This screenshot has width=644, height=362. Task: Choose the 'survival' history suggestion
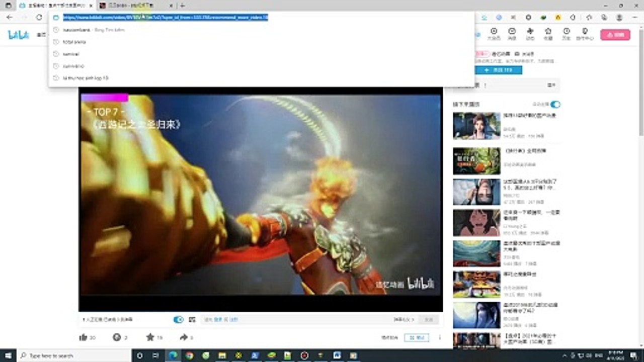pos(261,54)
